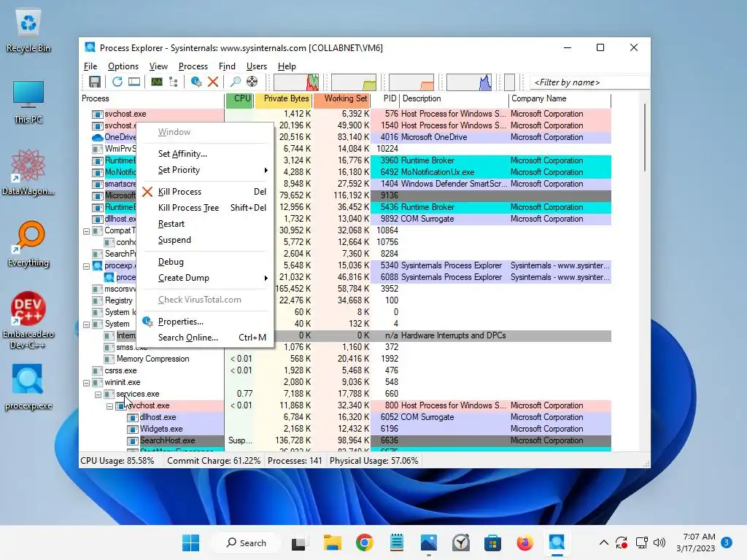
Task: Select the SearchHost.exe process row
Action: click(345, 440)
